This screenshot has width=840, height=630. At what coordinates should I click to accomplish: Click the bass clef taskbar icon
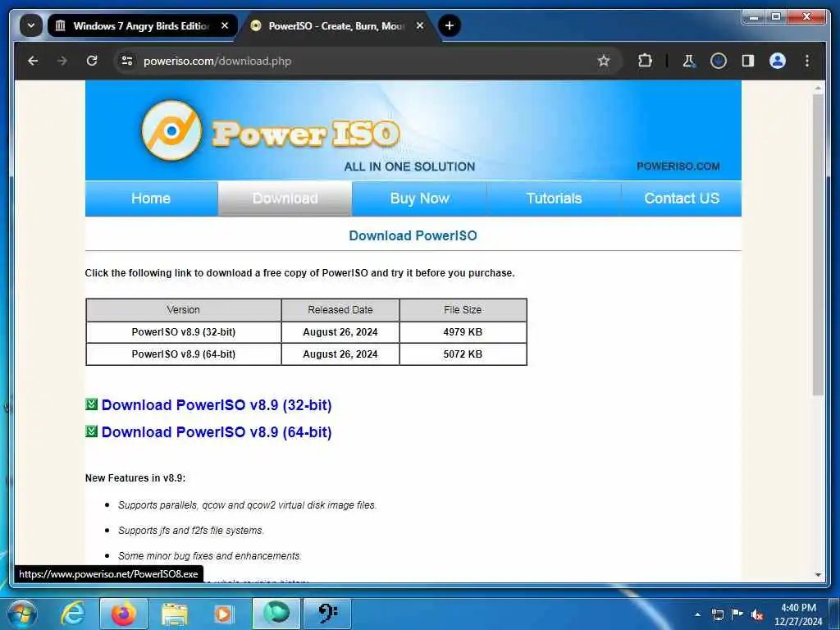[327, 613]
